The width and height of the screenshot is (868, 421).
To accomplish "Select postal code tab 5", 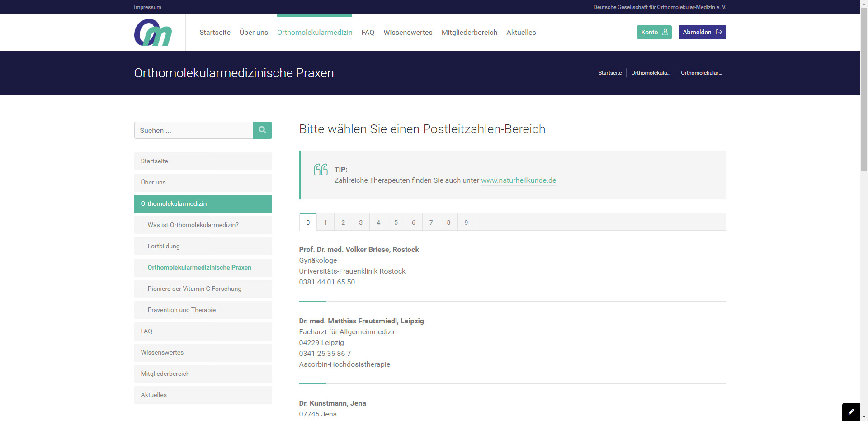I will 396,222.
